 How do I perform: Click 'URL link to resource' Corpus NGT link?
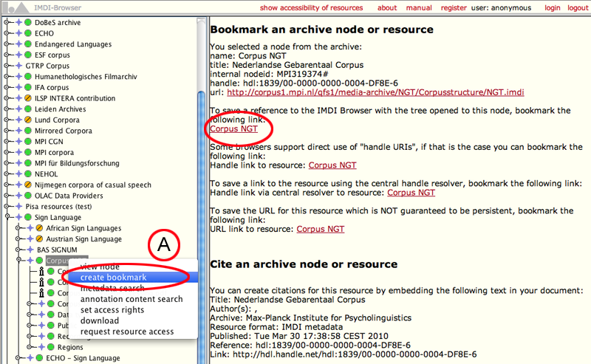[321, 229]
